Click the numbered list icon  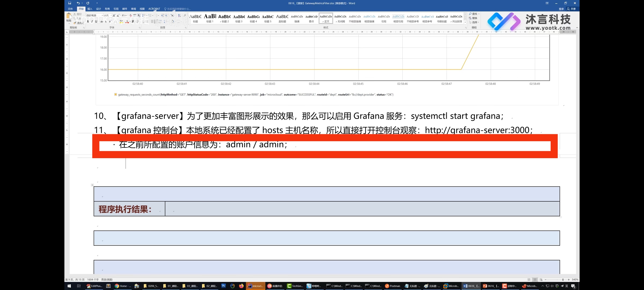[150, 16]
